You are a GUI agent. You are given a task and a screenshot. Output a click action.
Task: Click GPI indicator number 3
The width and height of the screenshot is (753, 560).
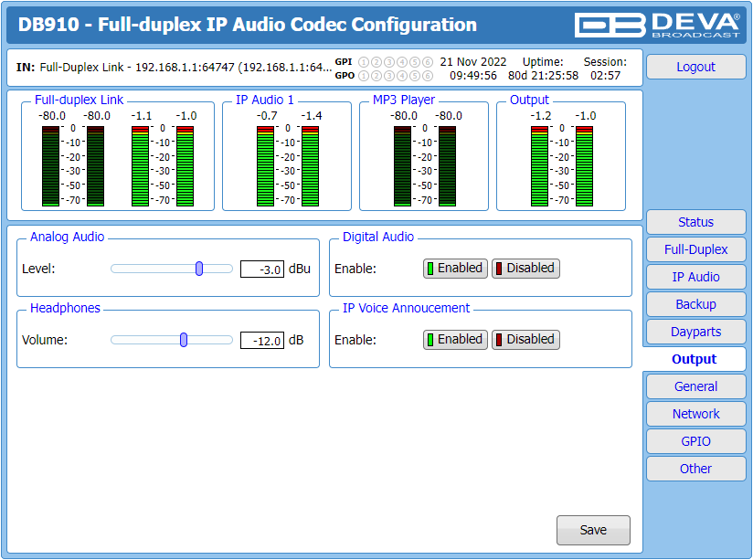tap(389, 62)
